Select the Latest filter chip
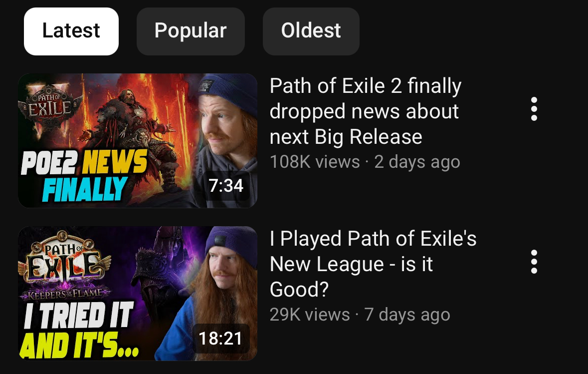Viewport: 588px width, 374px height. coord(71,31)
